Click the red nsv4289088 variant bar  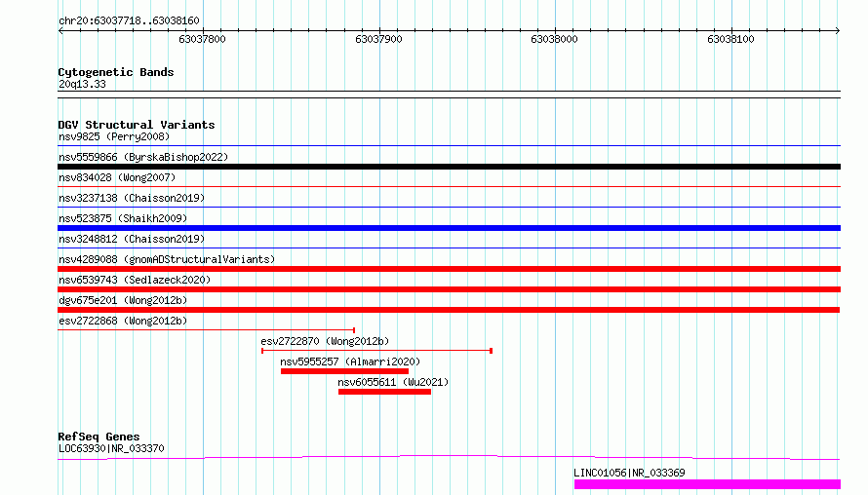coord(449,269)
